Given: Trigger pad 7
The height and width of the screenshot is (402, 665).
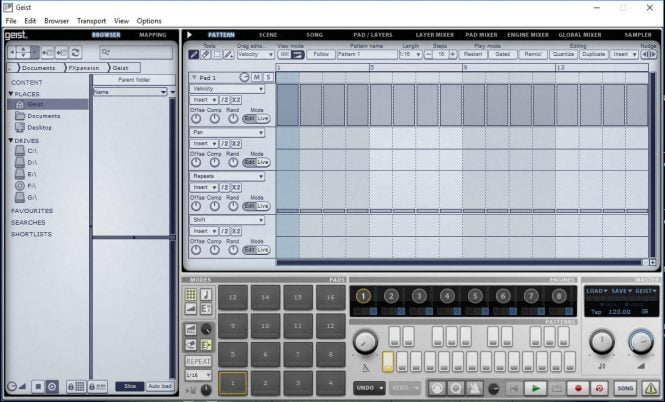Looking at the screenshot, I should (298, 355).
